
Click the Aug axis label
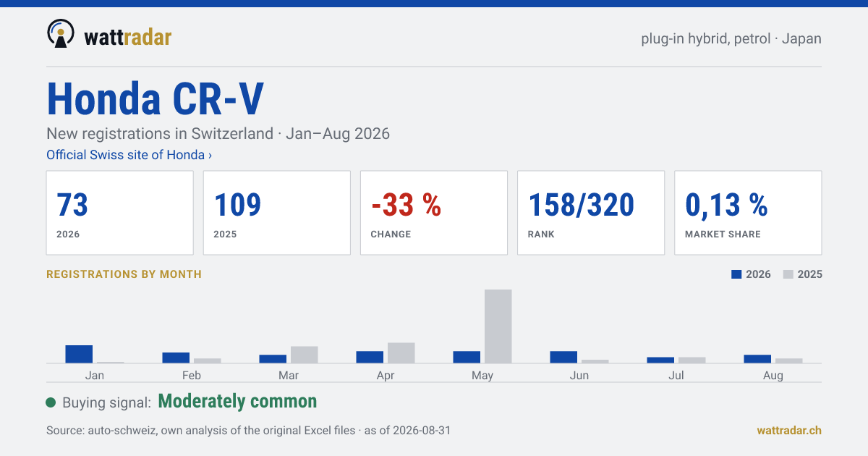click(x=773, y=376)
